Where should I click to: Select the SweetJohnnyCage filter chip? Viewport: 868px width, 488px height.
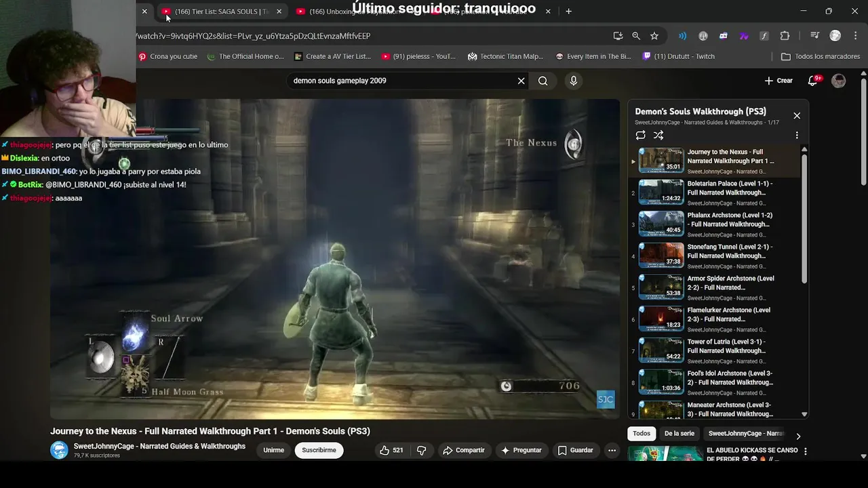click(x=745, y=434)
